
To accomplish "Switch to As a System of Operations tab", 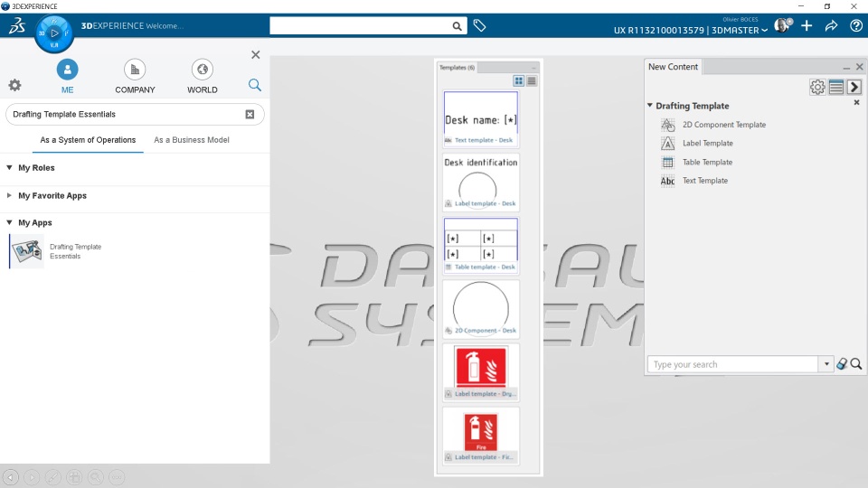I will click(88, 140).
